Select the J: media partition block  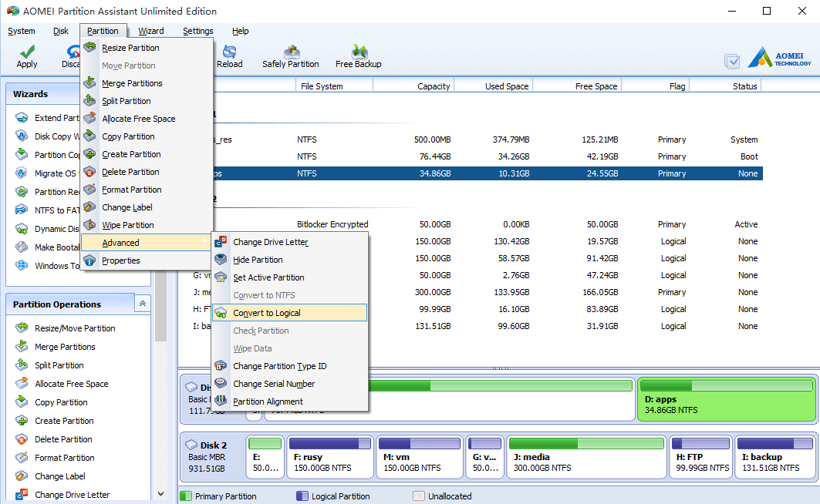point(587,457)
